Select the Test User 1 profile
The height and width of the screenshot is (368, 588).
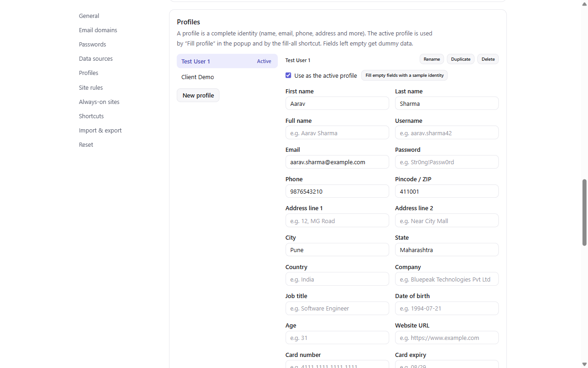[227, 61]
